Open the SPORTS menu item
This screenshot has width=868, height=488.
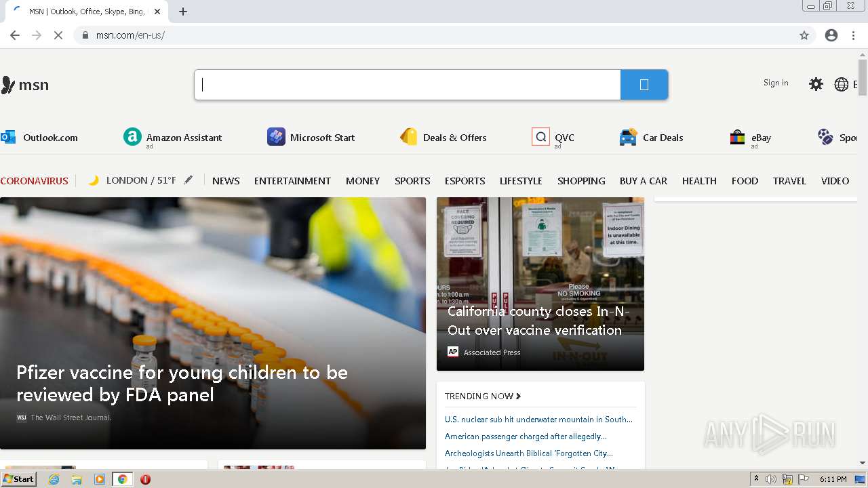click(412, 181)
